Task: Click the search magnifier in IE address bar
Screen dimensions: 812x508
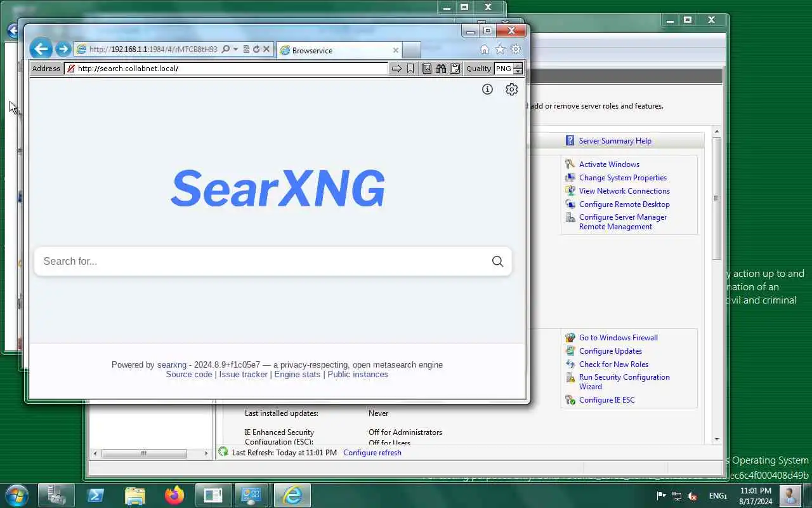Action: [x=225, y=50]
